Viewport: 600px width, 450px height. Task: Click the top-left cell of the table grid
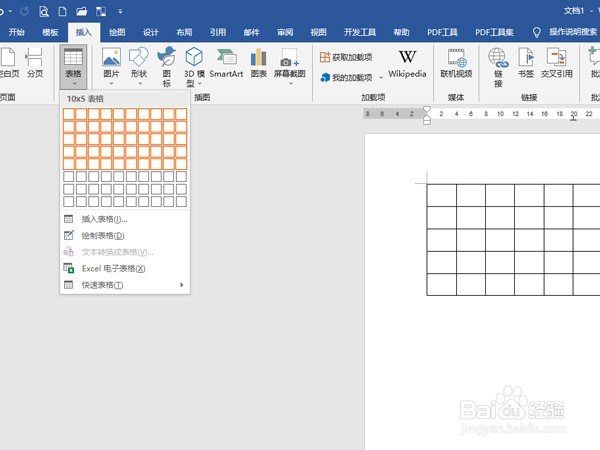tap(68, 114)
